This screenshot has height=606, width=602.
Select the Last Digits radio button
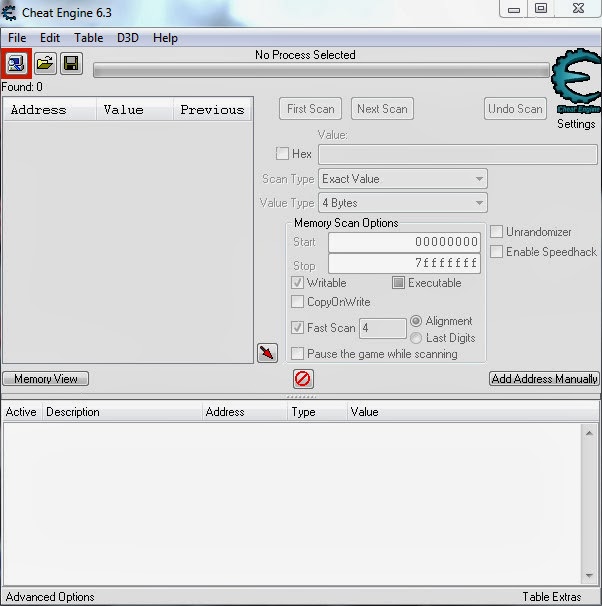click(x=416, y=338)
